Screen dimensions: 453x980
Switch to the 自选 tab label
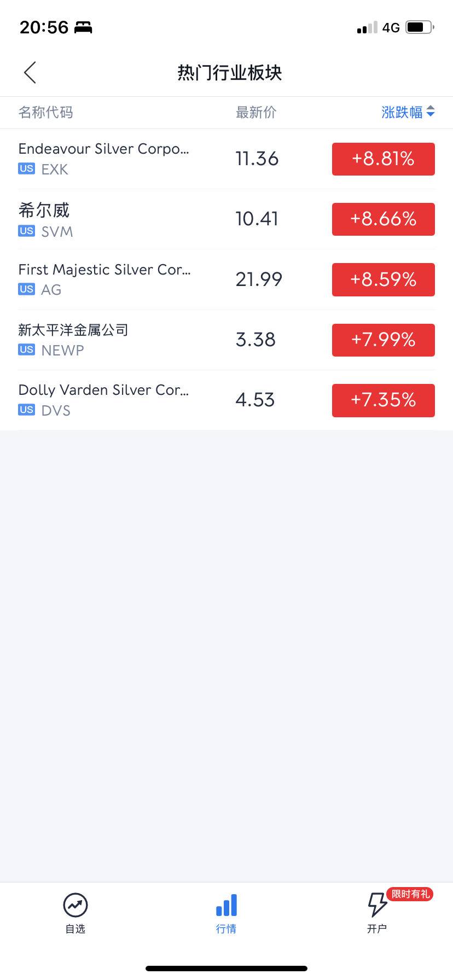point(75,929)
